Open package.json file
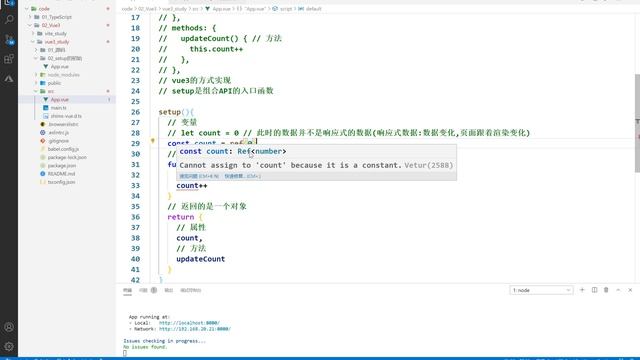Image resolution: width=640 pixels, height=360 pixels. (x=62, y=165)
